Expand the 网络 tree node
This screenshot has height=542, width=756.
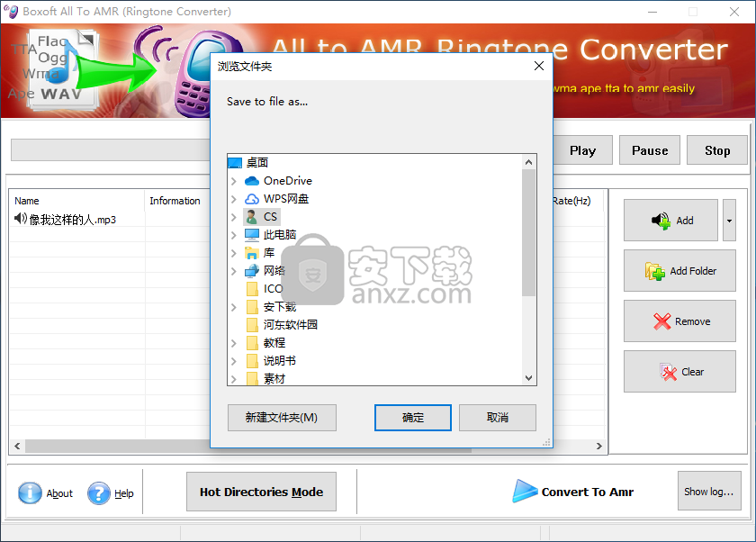pyautogui.click(x=234, y=271)
